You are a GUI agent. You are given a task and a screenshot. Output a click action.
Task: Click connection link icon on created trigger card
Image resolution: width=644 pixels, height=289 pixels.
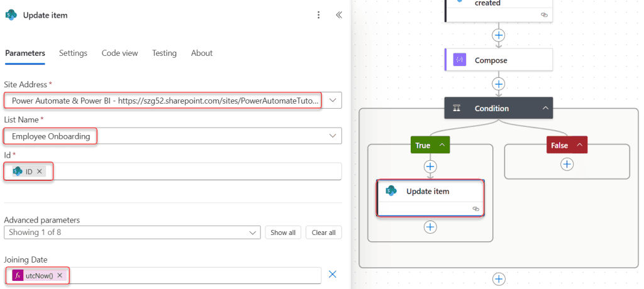click(544, 15)
